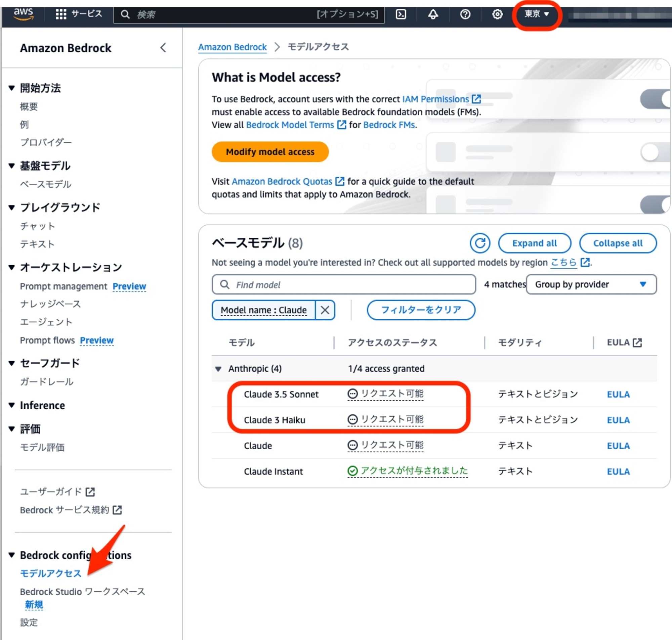Image resolution: width=672 pixels, height=640 pixels.
Task: Open エージェント in the sidebar
Action: [46, 322]
